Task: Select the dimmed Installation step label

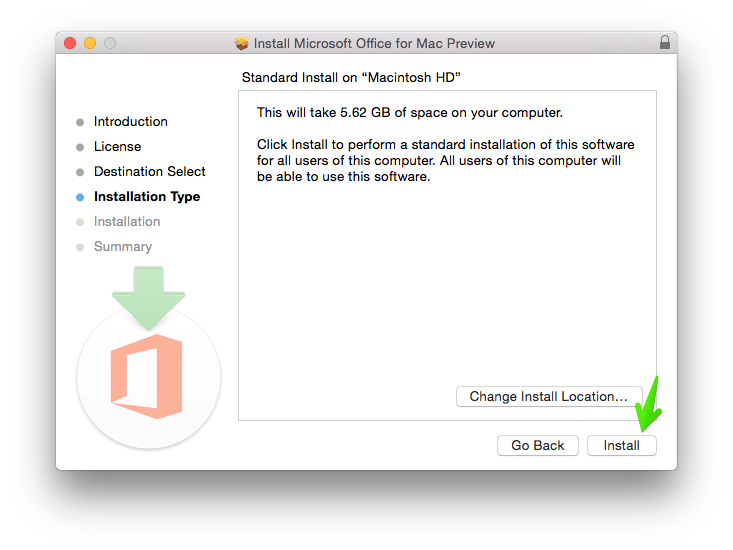Action: coord(127,221)
